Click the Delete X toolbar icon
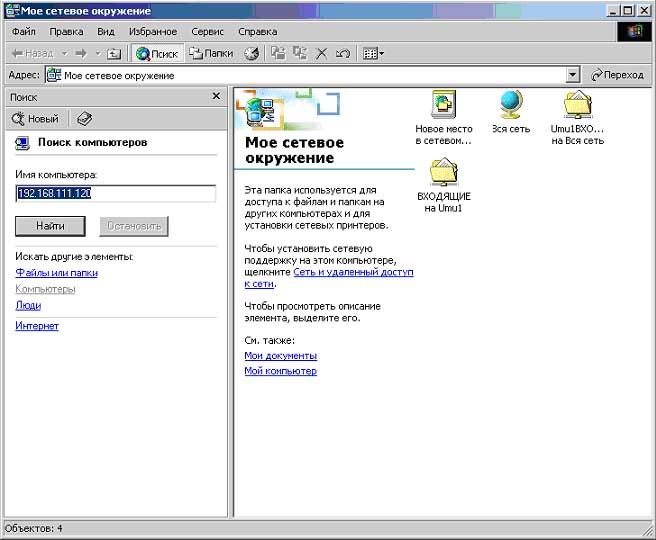The image size is (656, 540). point(321,54)
